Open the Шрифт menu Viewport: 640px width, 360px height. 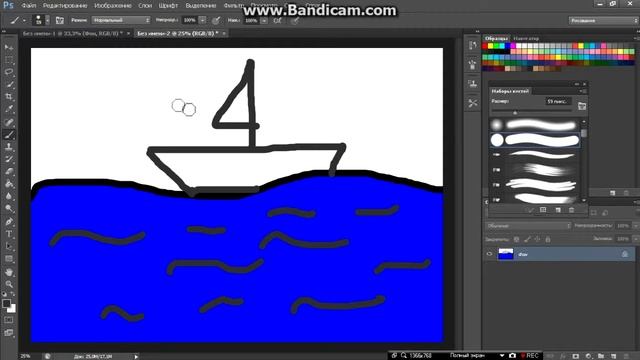click(x=168, y=6)
